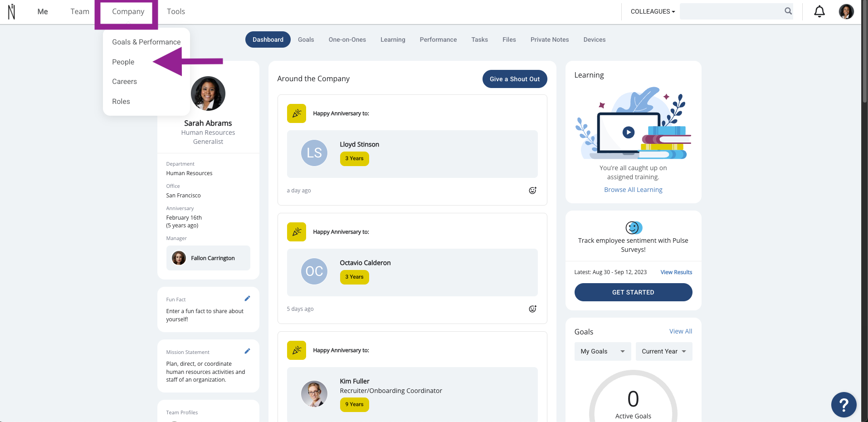The image size is (868, 422).
Task: Add reaction to Octavio Calderon's anniversary post
Action: (x=532, y=309)
